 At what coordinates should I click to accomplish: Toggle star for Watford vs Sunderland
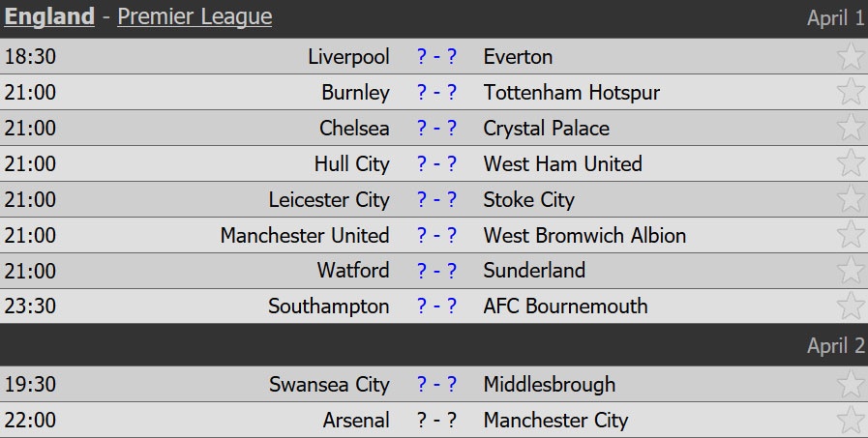point(851,271)
